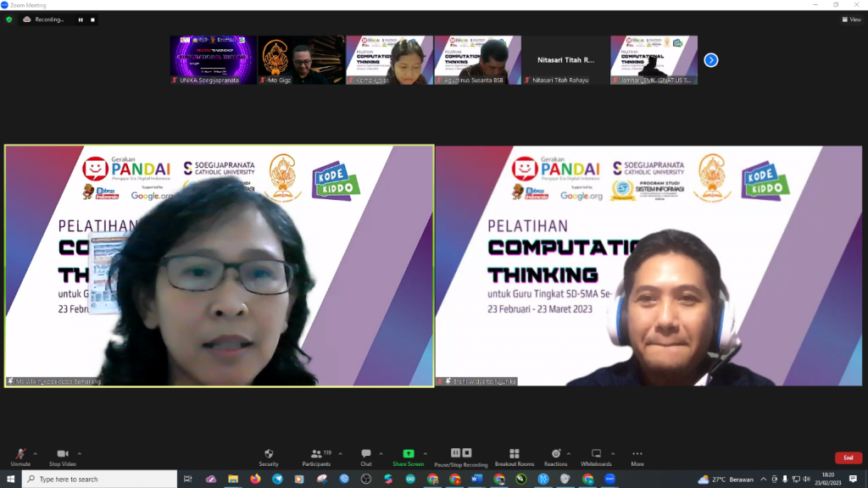This screenshot has height=488, width=868.
Task: Stop recording using the top-left stop icon
Action: 92,19
